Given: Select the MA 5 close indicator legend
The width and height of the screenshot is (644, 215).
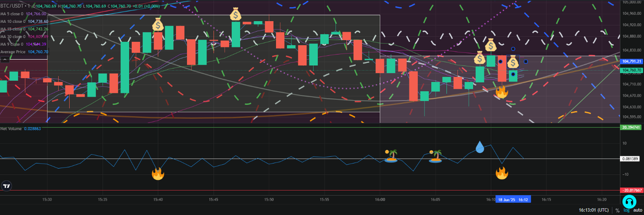Looking at the screenshot, I should pos(24,14).
